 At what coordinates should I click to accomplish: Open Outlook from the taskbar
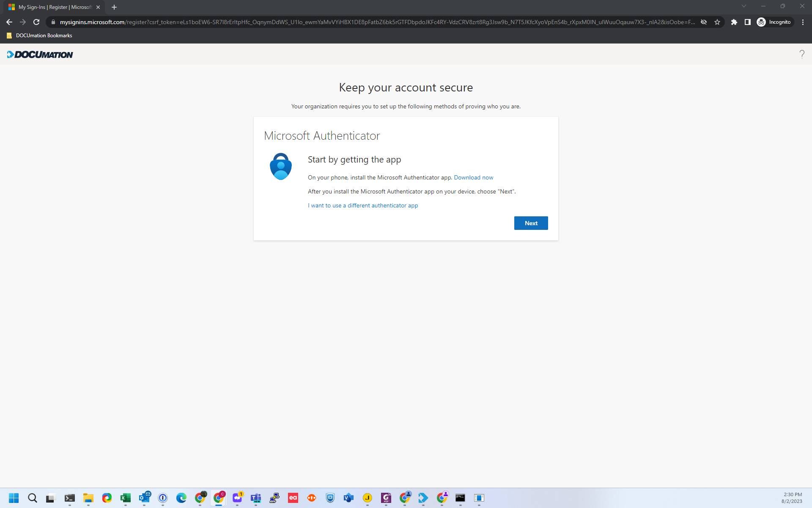tap(144, 498)
